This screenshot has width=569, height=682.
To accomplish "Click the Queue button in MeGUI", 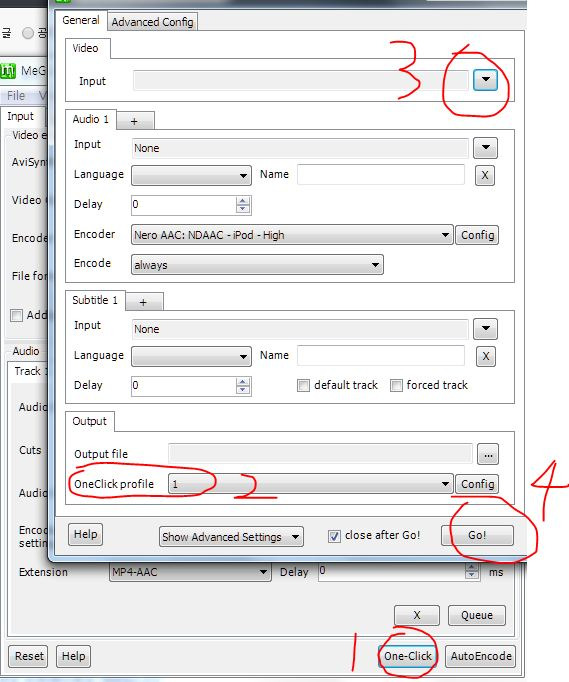I will pos(477,615).
